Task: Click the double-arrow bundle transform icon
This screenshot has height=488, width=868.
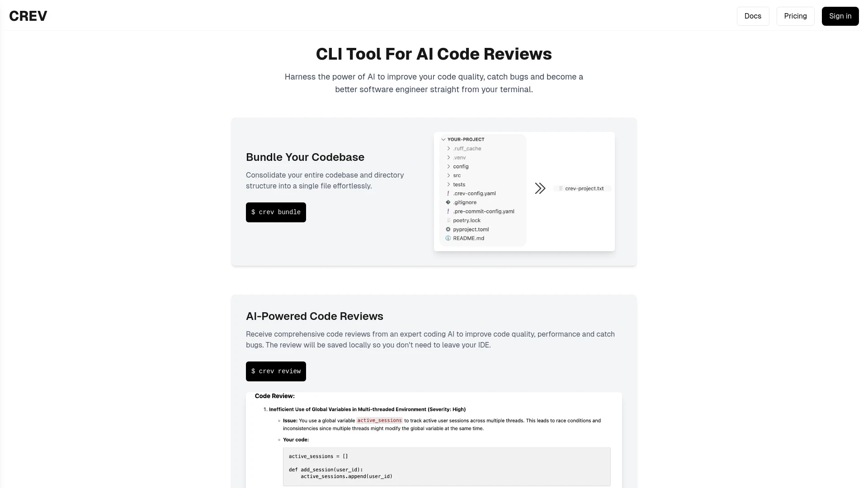Action: 539,188
